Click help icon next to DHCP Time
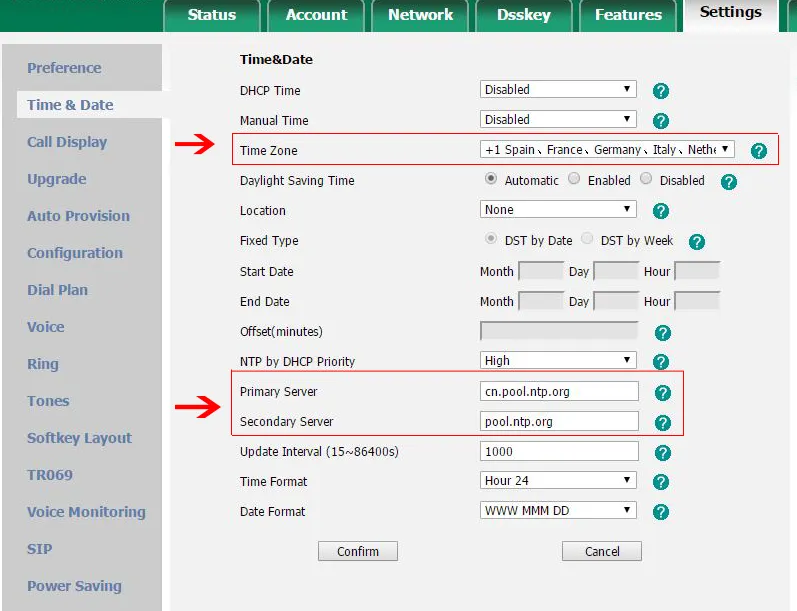Viewport: 797px width, 611px height. tap(660, 91)
